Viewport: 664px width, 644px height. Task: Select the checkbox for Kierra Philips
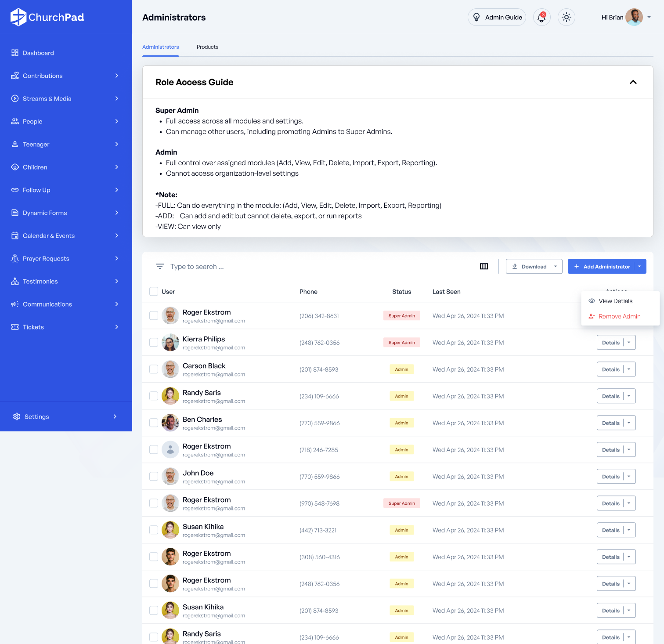(154, 343)
